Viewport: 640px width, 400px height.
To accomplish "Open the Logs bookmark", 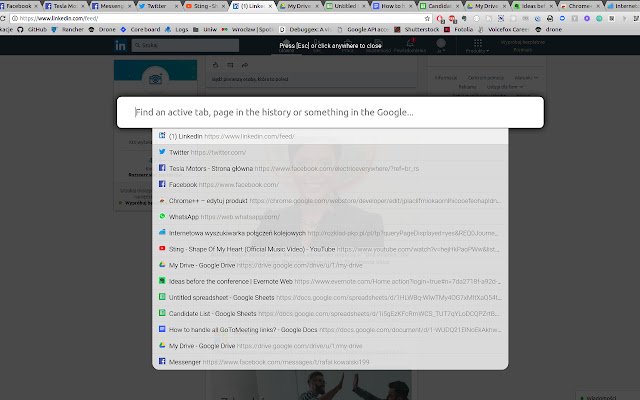I will pos(177,29).
